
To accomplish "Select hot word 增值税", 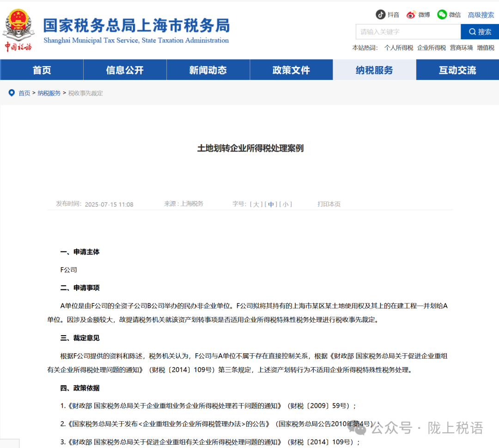I will click(485, 48).
